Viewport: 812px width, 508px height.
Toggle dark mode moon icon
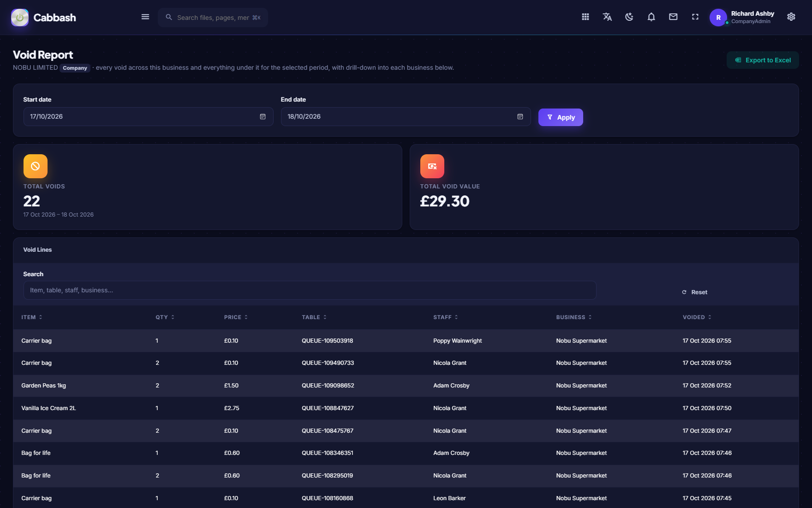point(629,17)
